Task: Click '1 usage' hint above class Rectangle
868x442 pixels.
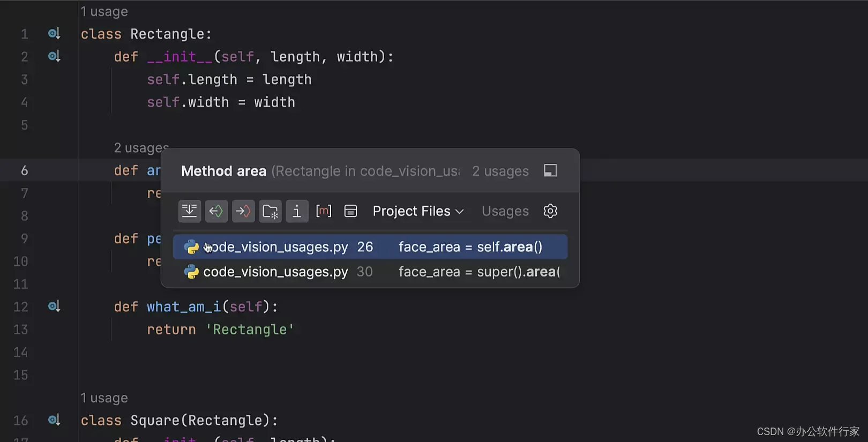Action: tap(104, 11)
